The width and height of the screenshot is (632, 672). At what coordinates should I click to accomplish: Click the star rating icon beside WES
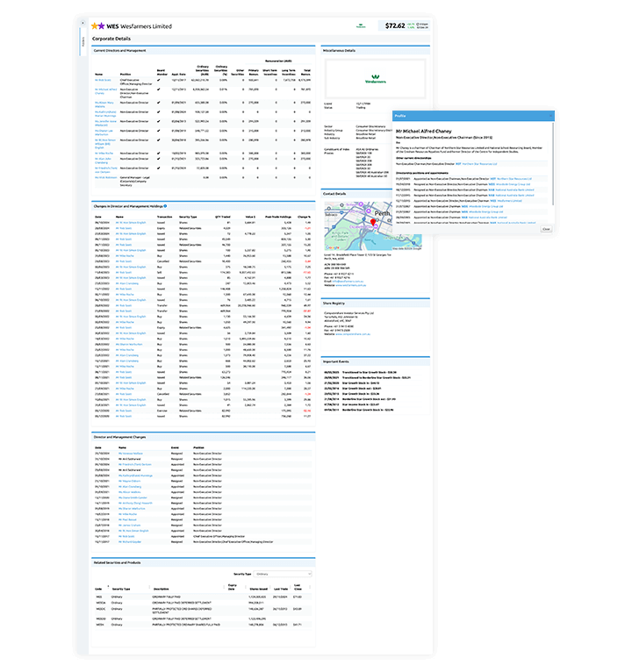(x=98, y=26)
